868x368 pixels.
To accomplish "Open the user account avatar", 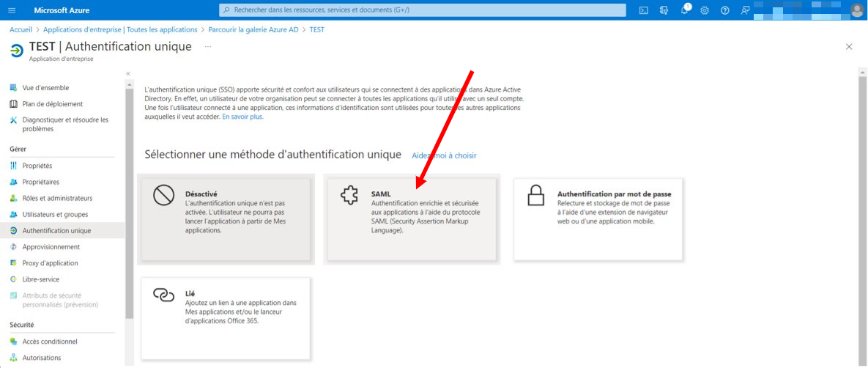I will click(858, 10).
